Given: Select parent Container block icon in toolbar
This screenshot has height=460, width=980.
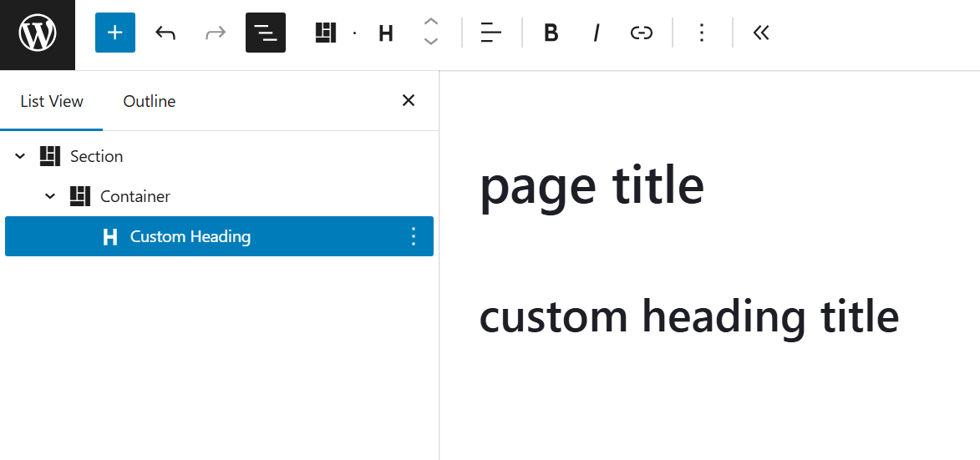Looking at the screenshot, I should point(326,33).
